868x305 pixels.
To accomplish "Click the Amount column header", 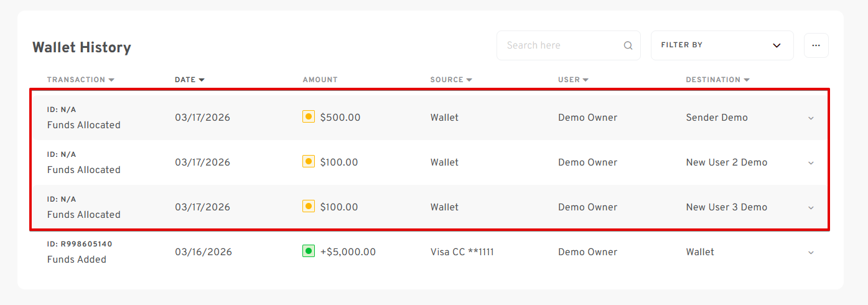I will tap(320, 80).
